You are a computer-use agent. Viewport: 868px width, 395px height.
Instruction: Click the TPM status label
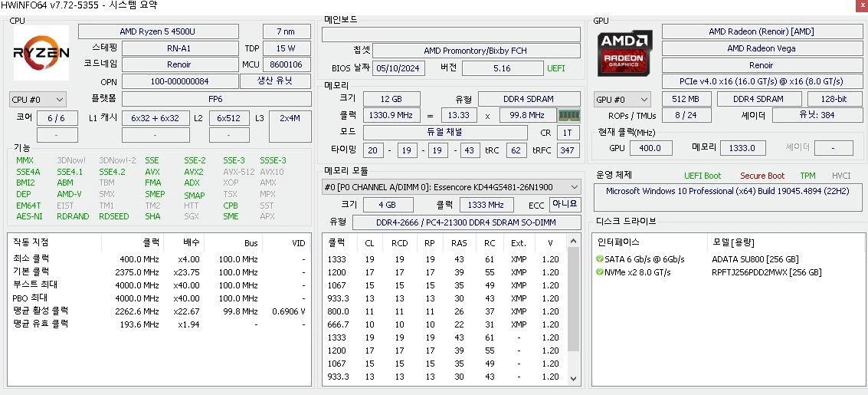click(807, 176)
